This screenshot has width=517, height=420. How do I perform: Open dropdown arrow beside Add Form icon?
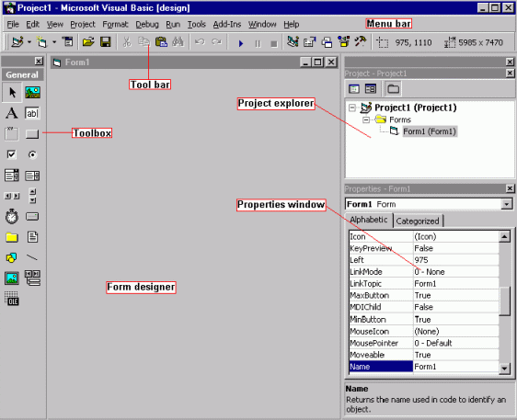click(54, 42)
